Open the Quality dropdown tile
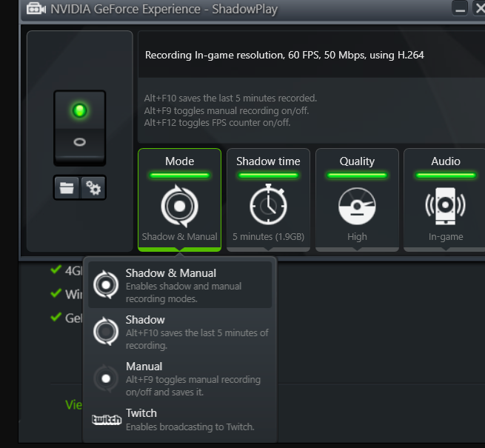Screen dimensions: 485x448 coord(357,199)
